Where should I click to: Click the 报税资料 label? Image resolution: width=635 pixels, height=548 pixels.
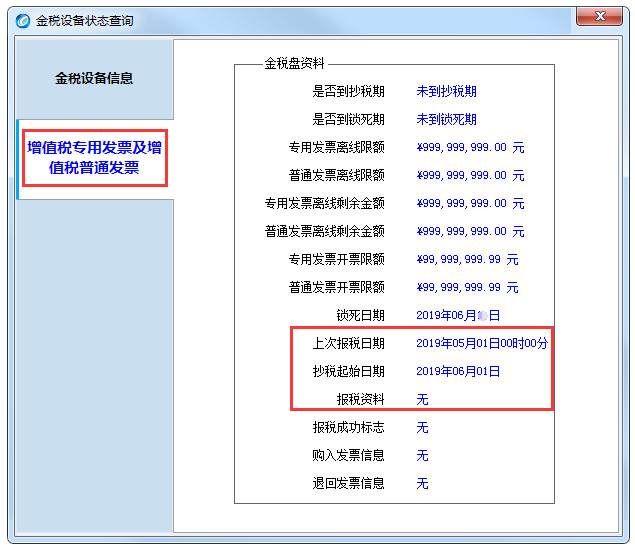[360, 399]
